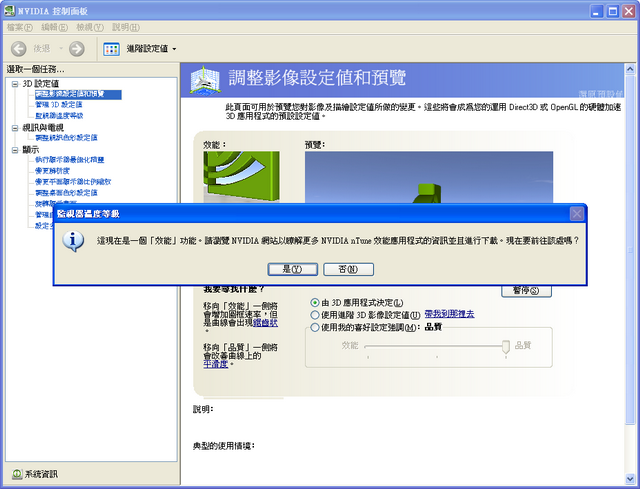The width and height of the screenshot is (640, 489).
Task: Choose 使用我的喜好設定強調(M) radio option
Action: click(x=315, y=327)
